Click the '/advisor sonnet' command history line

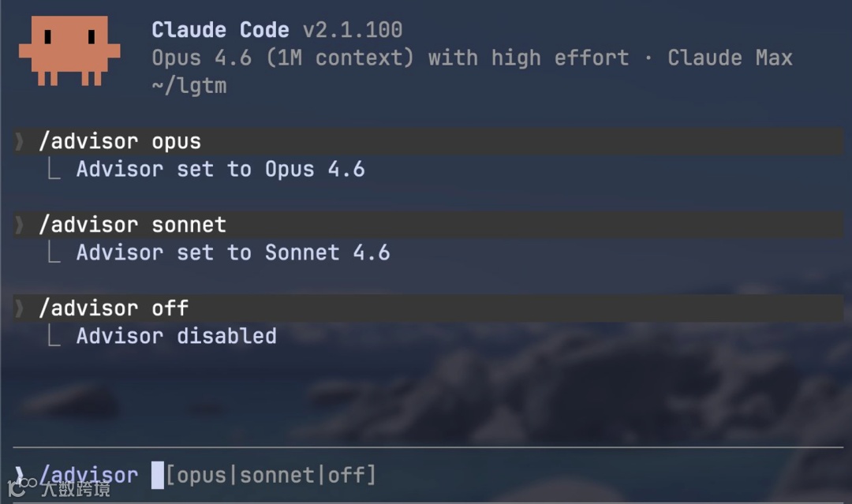(133, 225)
